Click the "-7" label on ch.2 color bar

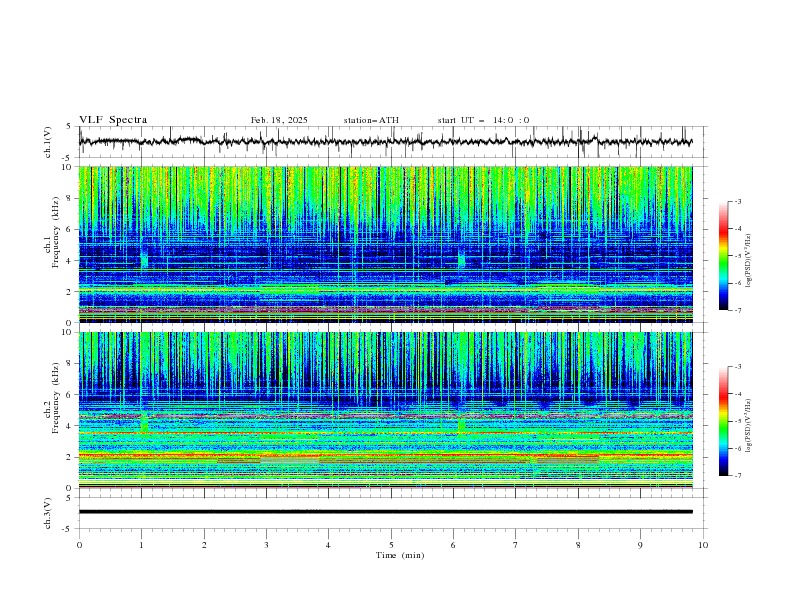(738, 476)
